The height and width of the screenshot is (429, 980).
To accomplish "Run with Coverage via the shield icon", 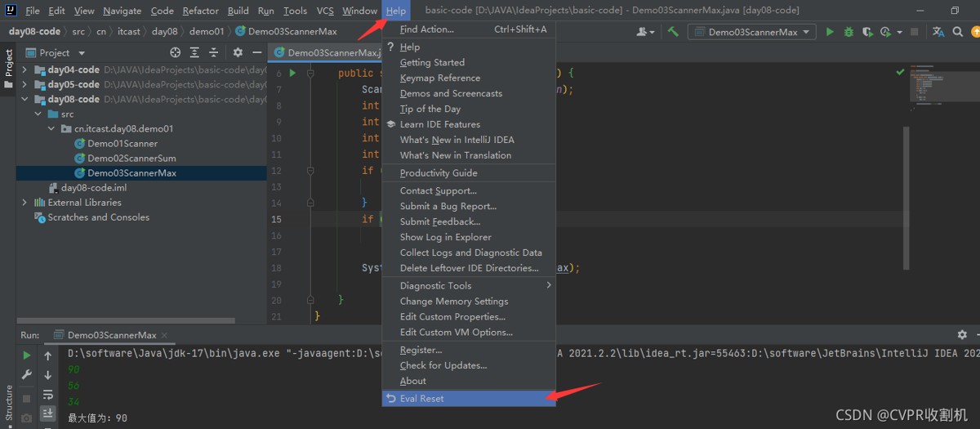I will click(867, 32).
